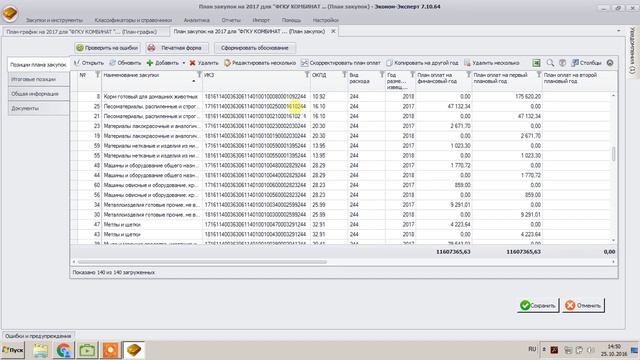Open the Помощь menu
This screenshot has width=640, height=360.
pyautogui.click(x=291, y=20)
